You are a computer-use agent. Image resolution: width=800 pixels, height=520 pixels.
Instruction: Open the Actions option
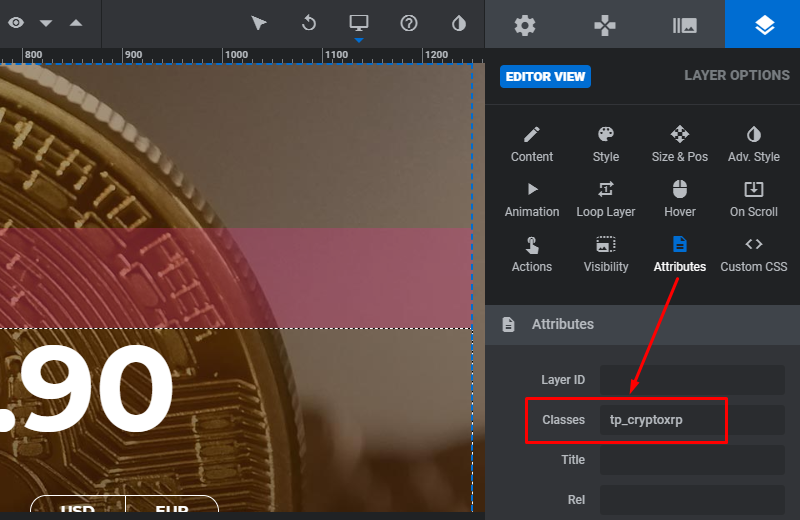pos(532,255)
